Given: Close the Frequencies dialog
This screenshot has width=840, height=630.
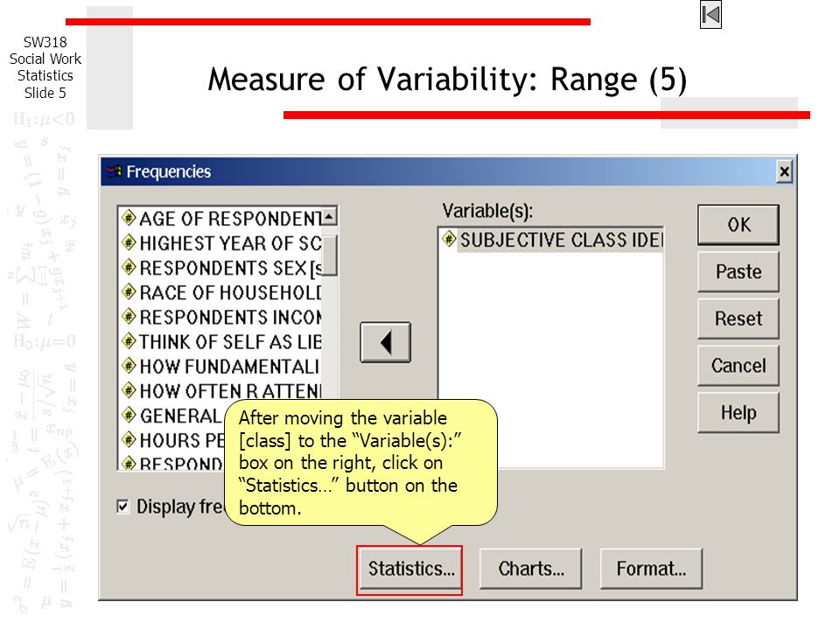Looking at the screenshot, I should [784, 171].
